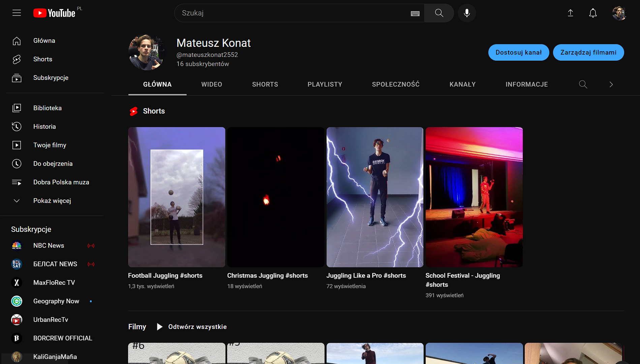This screenshot has width=640, height=364.
Task: Click the 16 subskrybentów text
Action: click(203, 64)
